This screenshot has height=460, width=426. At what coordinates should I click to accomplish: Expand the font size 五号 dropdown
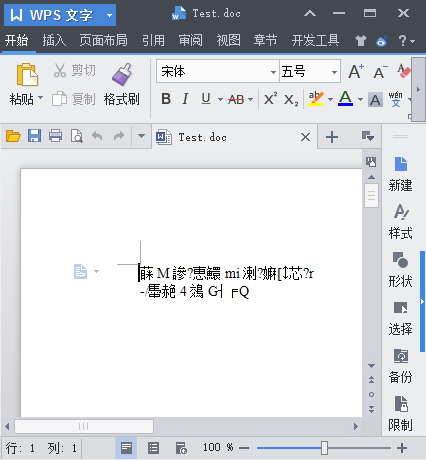pos(334,72)
